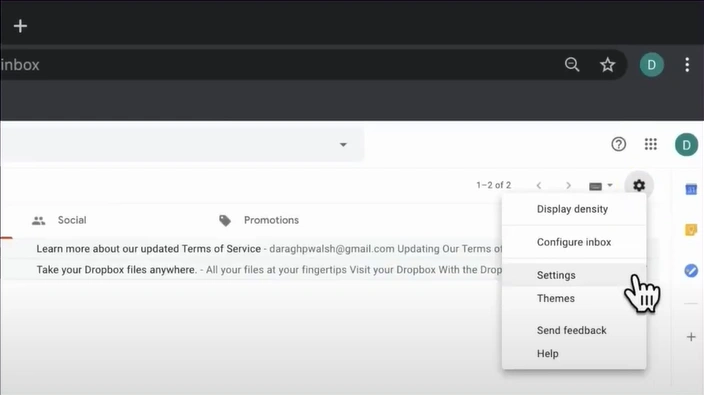Bookmark this page with the star icon
This screenshot has height=395, width=704.
[x=607, y=65]
